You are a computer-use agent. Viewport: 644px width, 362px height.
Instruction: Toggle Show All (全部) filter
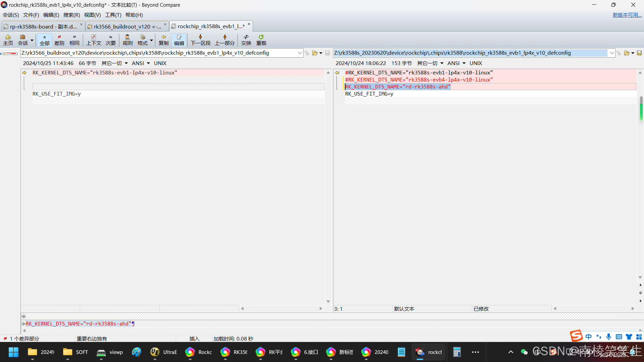click(x=44, y=40)
